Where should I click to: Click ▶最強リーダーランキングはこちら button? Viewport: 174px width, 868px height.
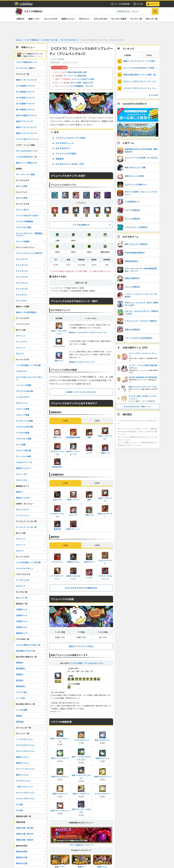(81, 392)
